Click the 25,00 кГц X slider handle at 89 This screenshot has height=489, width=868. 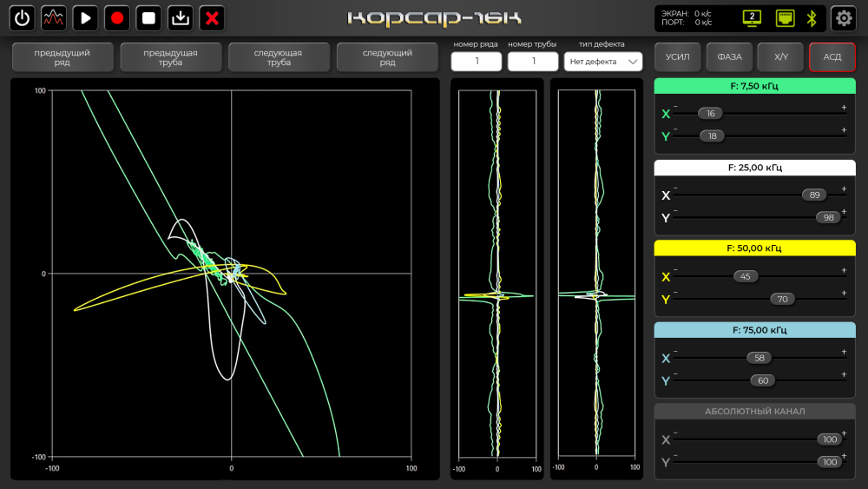813,195
